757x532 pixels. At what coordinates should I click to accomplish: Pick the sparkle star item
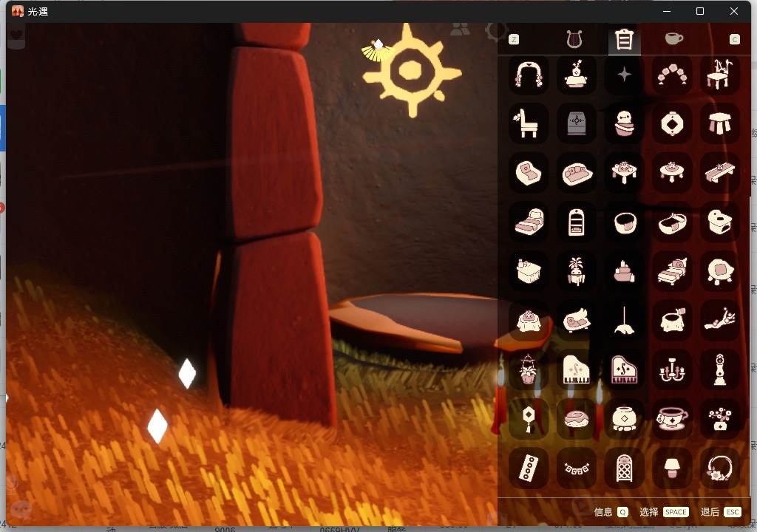click(624, 75)
